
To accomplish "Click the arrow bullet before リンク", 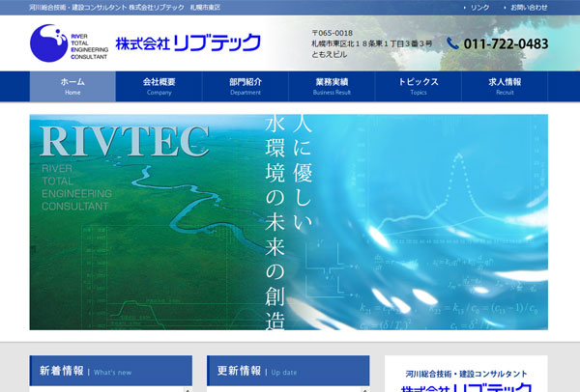I will coord(465,7).
